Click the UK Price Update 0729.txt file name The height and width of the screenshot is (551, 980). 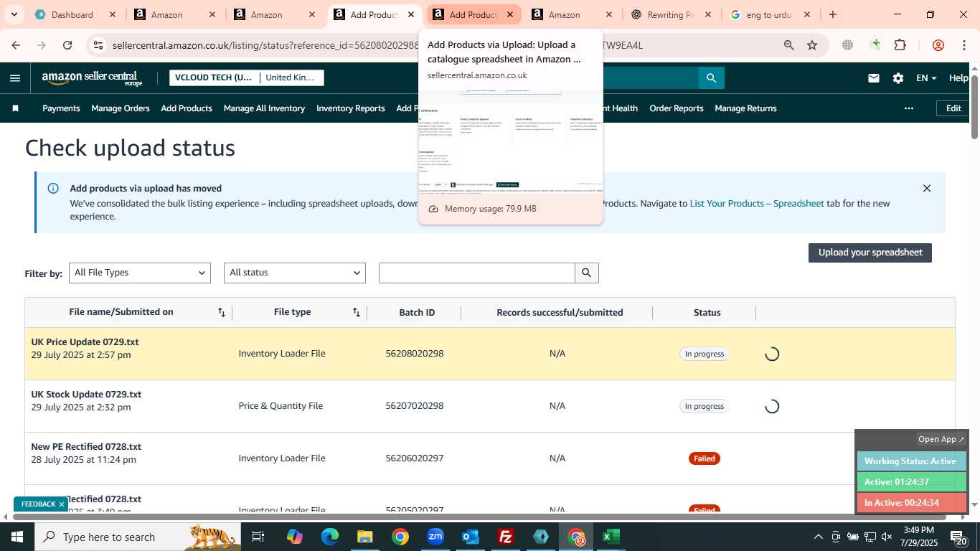click(85, 342)
